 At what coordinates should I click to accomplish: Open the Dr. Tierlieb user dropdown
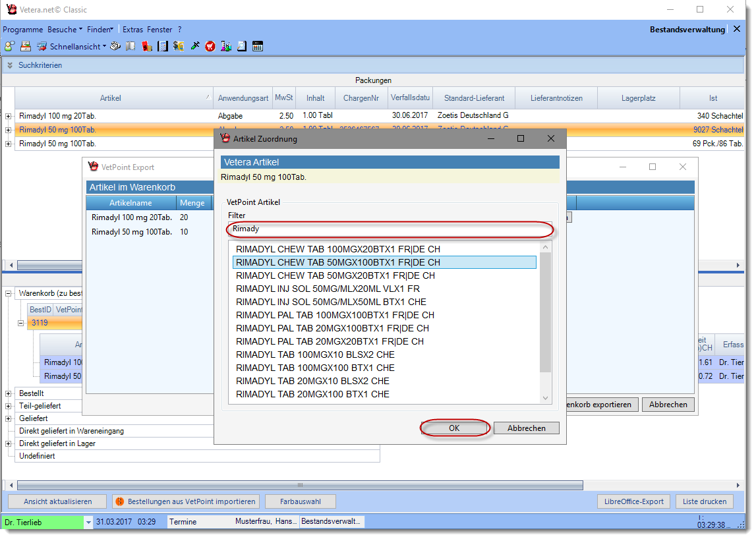(88, 522)
